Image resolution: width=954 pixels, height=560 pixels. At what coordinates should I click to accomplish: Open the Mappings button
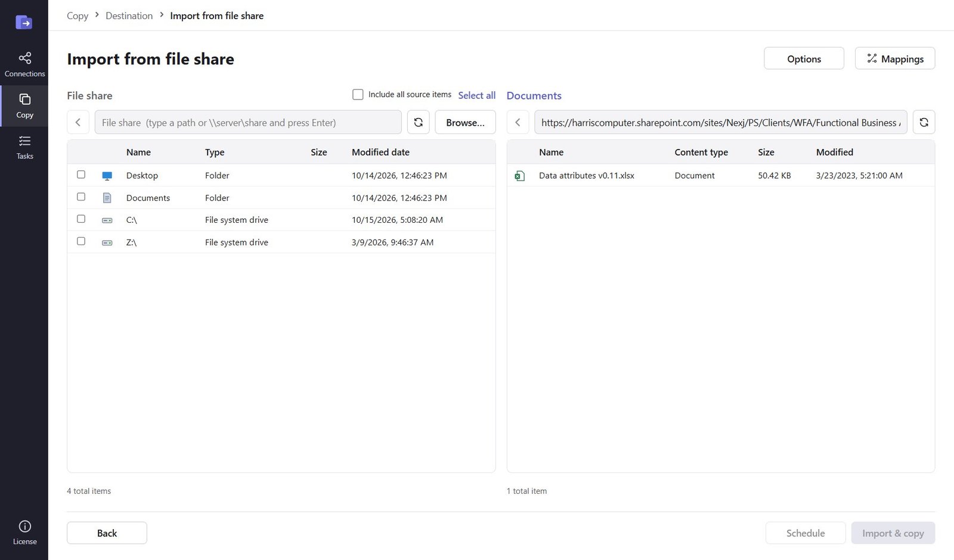coord(895,58)
